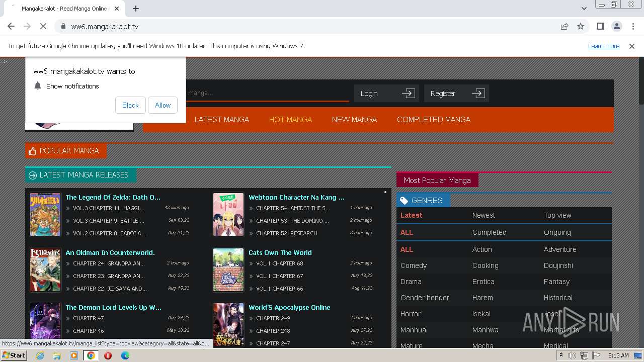Select the Top view filter
The width and height of the screenshot is (644, 362).
pyautogui.click(x=557, y=215)
